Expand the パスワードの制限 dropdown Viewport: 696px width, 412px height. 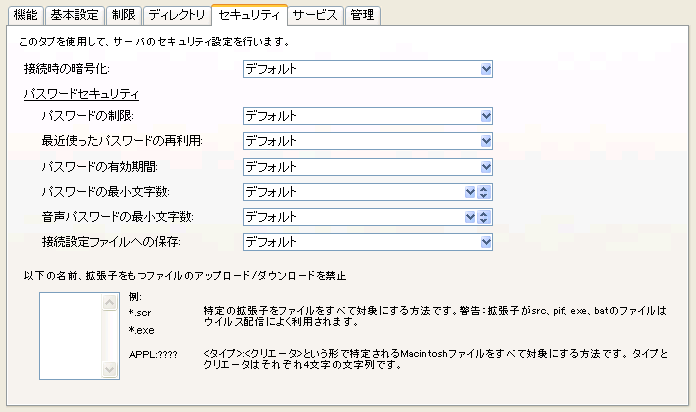[486, 117]
